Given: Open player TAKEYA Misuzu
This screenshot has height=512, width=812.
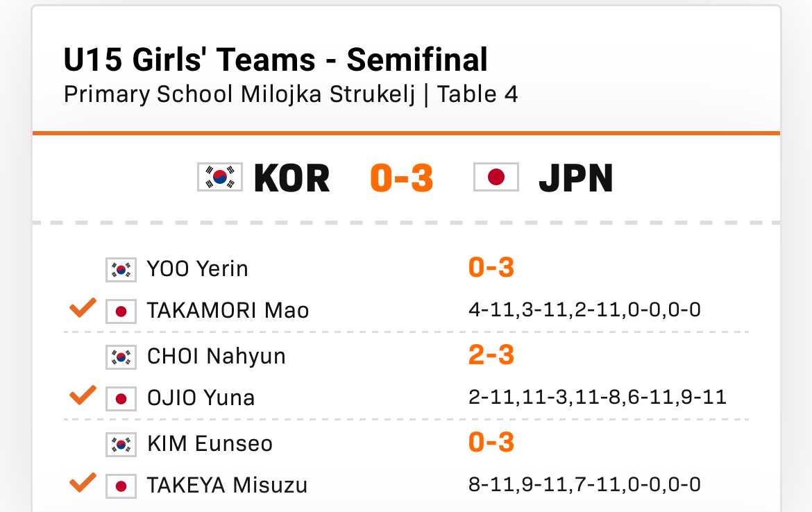Looking at the screenshot, I should 227,485.
